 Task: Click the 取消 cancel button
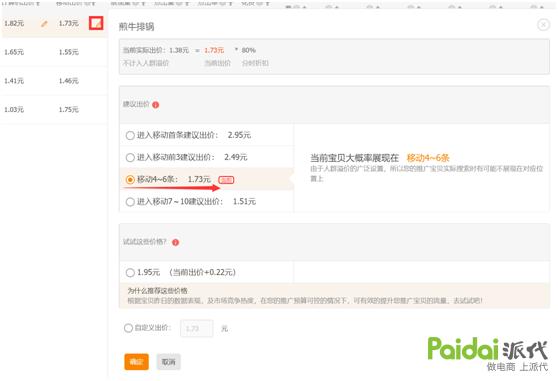tap(169, 362)
